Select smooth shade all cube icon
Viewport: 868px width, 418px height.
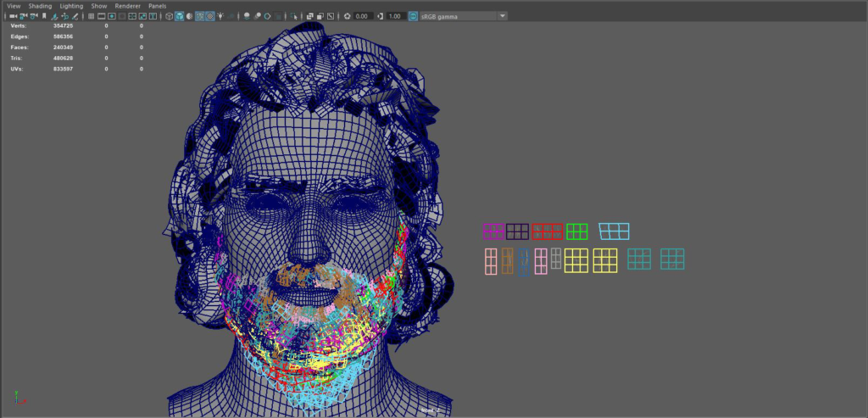pos(180,16)
